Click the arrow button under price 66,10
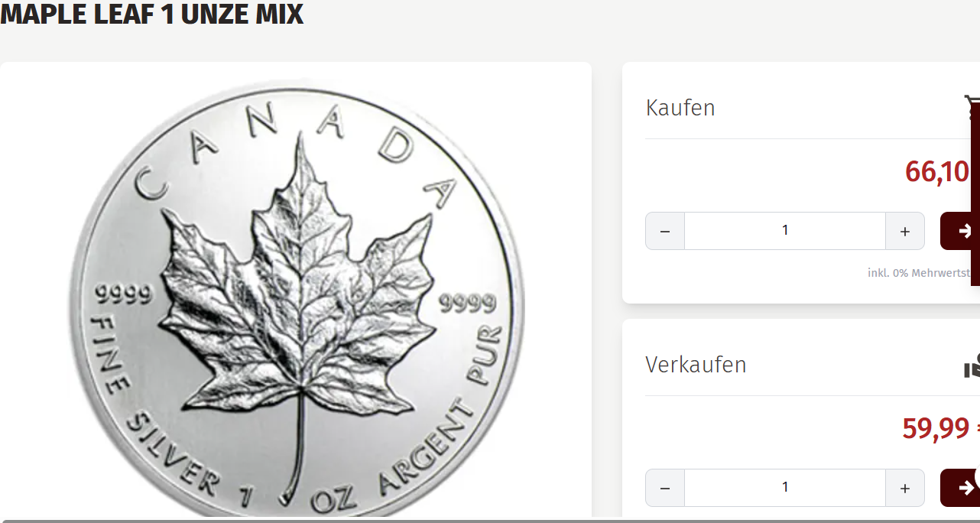980x523 pixels. tap(960, 231)
